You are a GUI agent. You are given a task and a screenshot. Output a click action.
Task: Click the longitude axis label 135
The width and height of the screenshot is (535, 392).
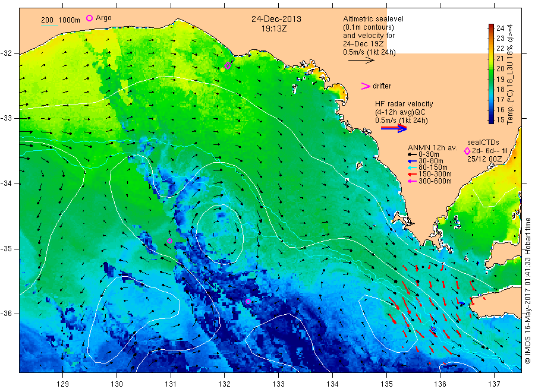[386, 384]
